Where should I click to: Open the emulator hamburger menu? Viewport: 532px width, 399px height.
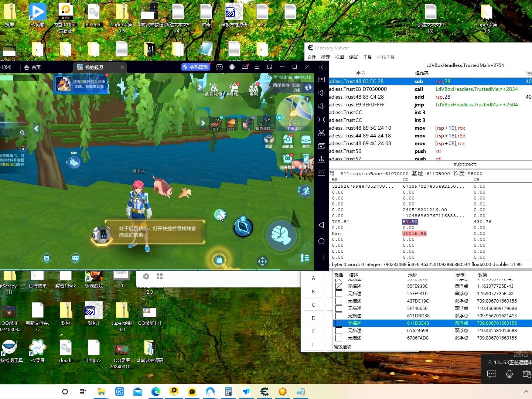point(257,67)
